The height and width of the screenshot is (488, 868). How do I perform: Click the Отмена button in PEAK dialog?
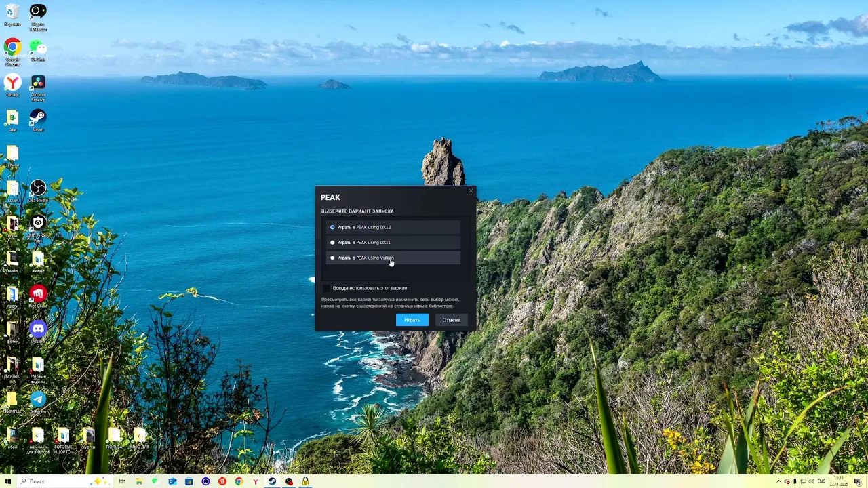(x=452, y=320)
